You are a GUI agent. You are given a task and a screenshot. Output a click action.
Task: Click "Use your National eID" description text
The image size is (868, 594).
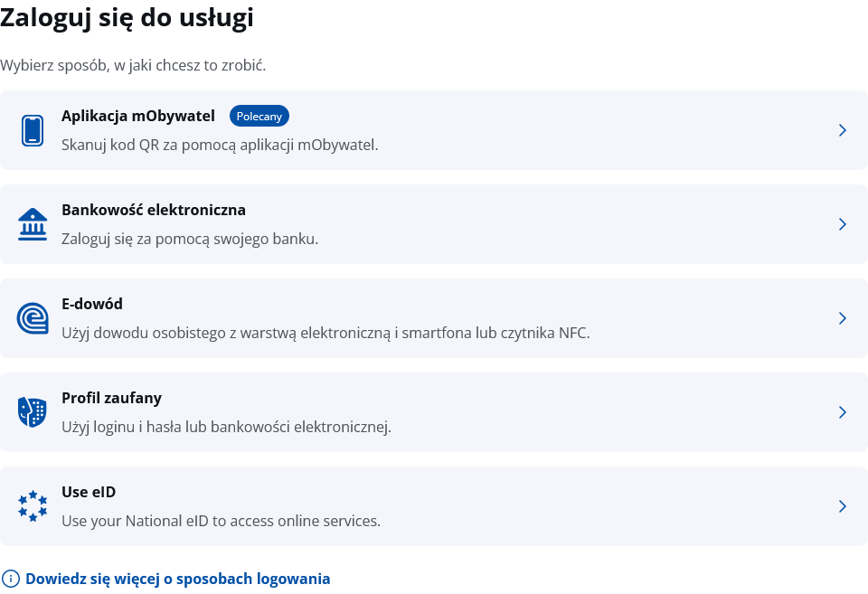pyautogui.click(x=221, y=521)
